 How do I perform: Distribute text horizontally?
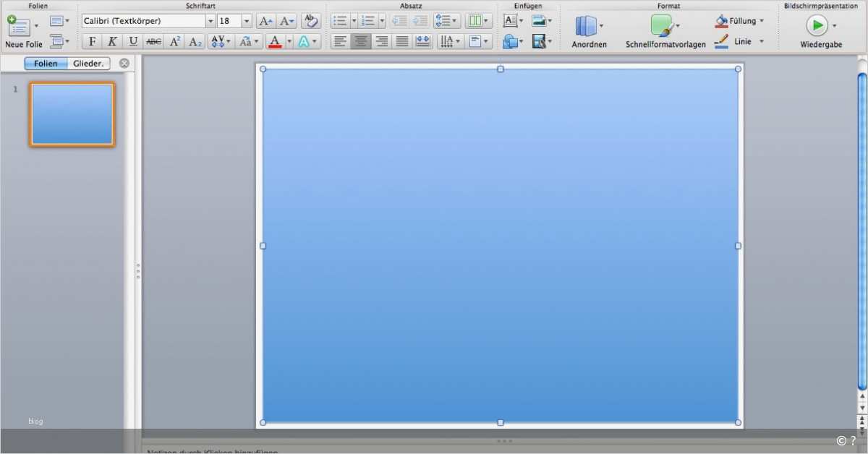[x=423, y=41]
